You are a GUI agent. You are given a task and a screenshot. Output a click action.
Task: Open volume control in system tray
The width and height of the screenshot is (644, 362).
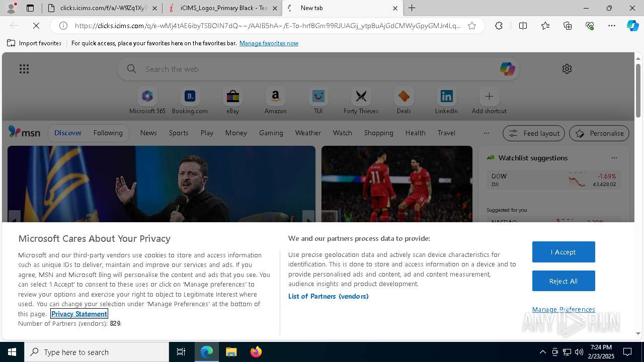[579, 352]
